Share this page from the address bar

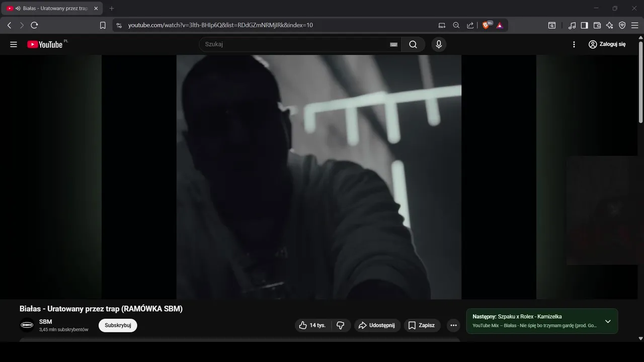coord(470,25)
